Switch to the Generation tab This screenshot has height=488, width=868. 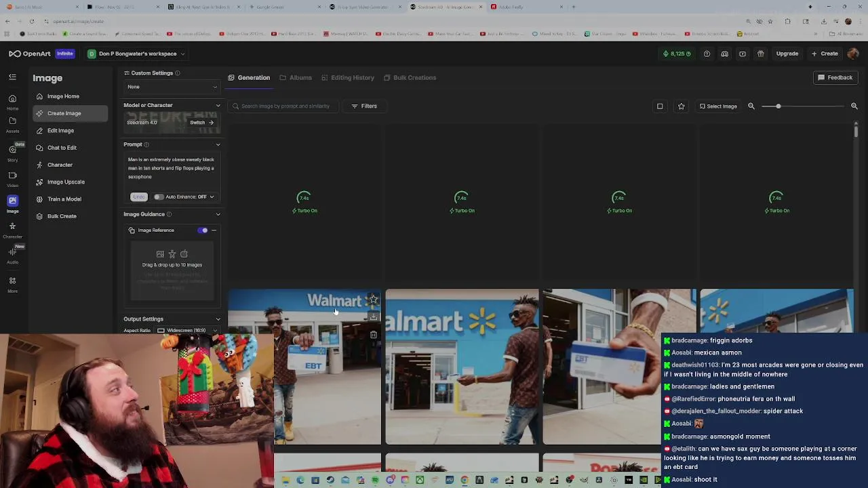pyautogui.click(x=249, y=77)
